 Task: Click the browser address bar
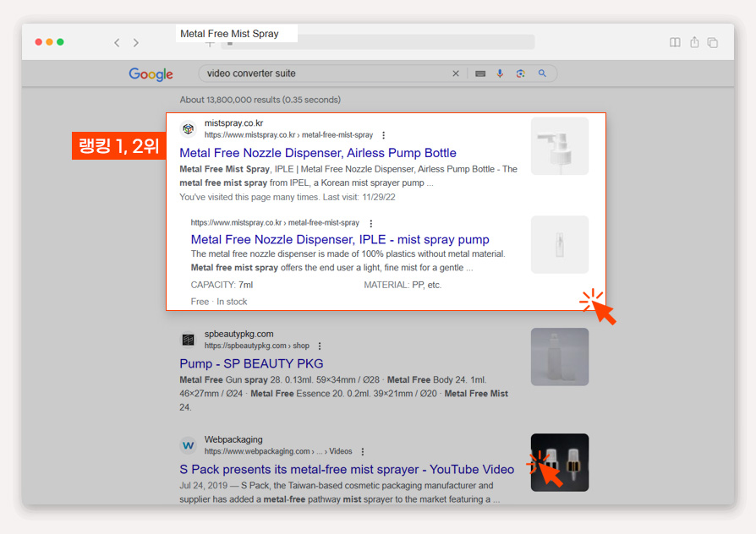[377, 42]
